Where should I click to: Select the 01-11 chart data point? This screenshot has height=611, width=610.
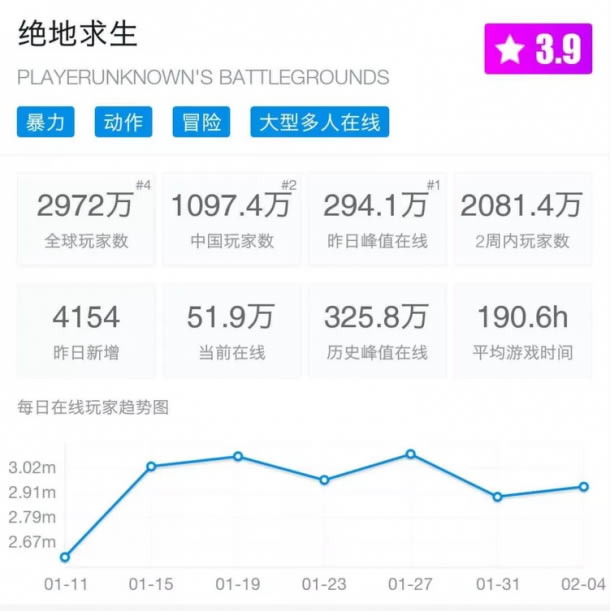pyautogui.click(x=65, y=557)
